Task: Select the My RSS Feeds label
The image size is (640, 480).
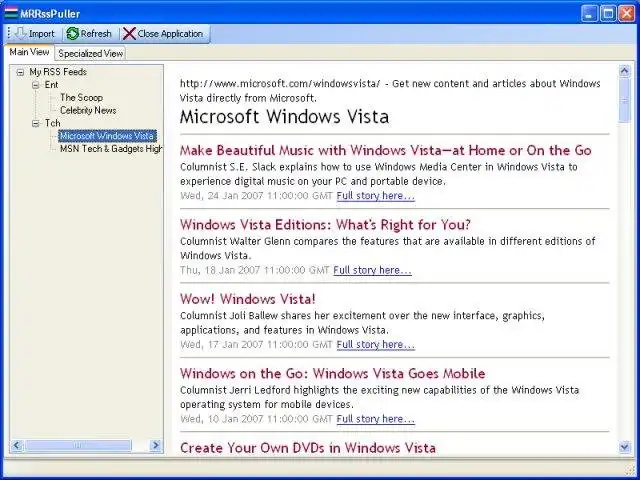Action: 58,72
